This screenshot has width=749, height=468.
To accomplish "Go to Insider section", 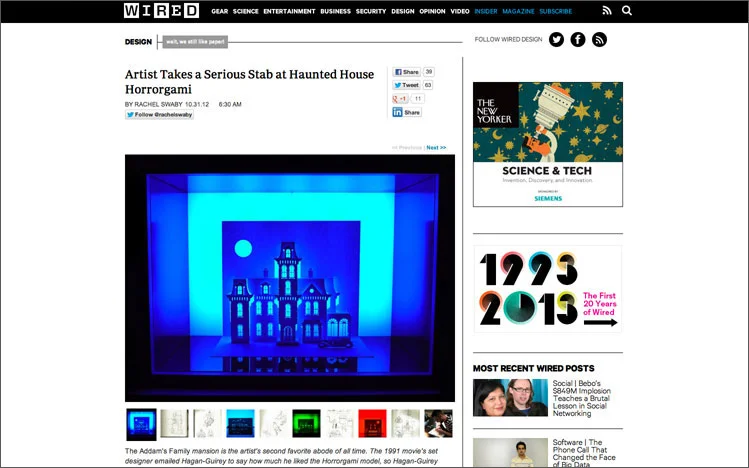I will point(486,11).
